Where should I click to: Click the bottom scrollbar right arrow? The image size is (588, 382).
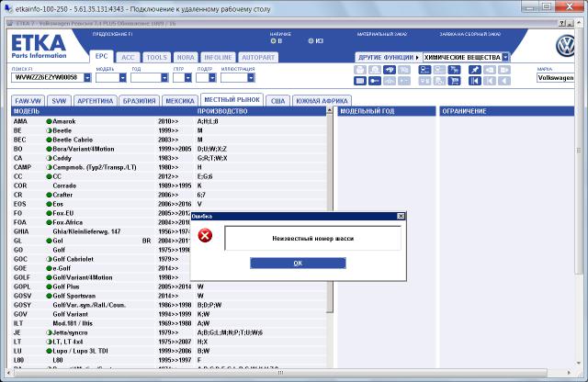(569, 372)
